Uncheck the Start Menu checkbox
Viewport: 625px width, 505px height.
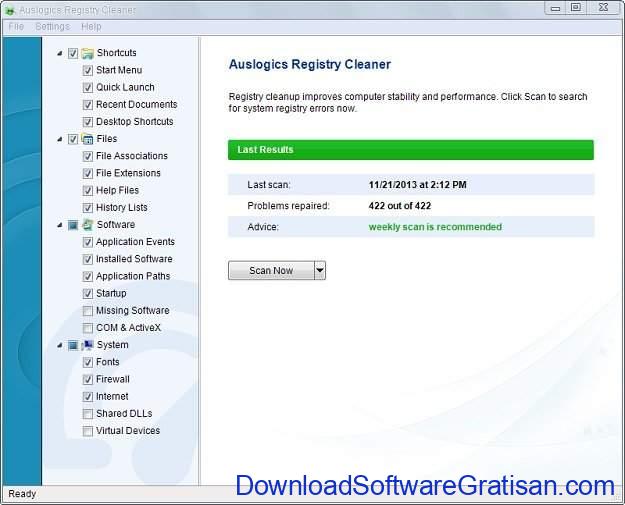[88, 71]
